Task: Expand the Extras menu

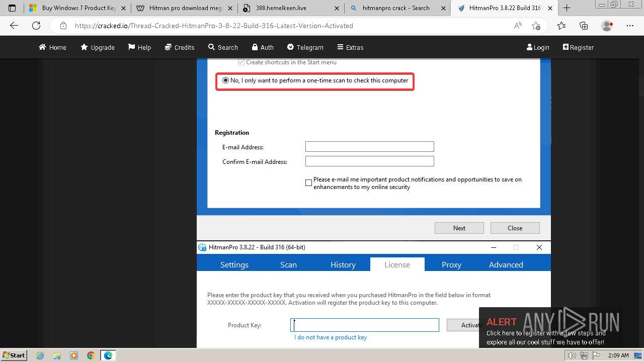Action: [350, 47]
